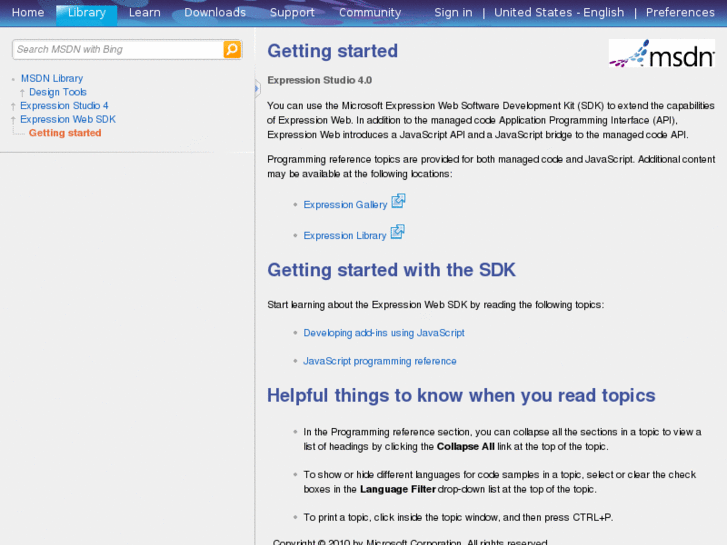Click the MSDN logo

pyautogui.click(x=662, y=53)
